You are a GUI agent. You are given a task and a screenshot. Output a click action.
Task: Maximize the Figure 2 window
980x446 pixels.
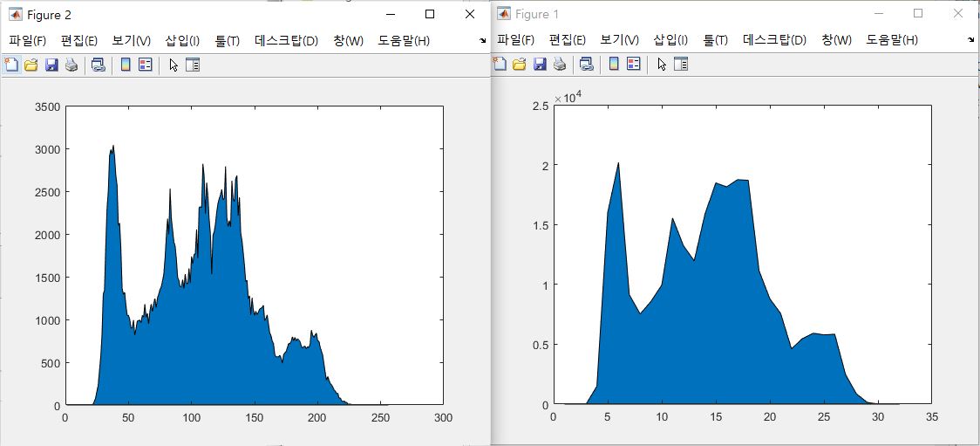pos(429,14)
